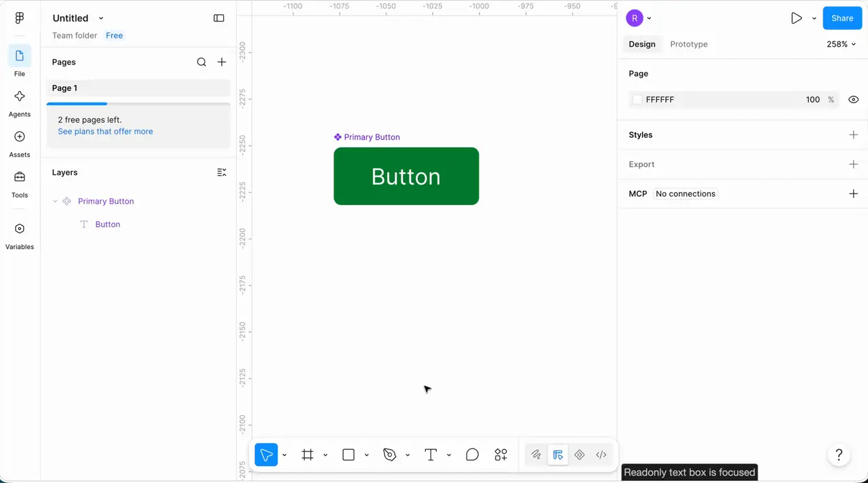The width and height of the screenshot is (868, 483).
Task: Select the green Button on canvas
Action: tap(406, 176)
